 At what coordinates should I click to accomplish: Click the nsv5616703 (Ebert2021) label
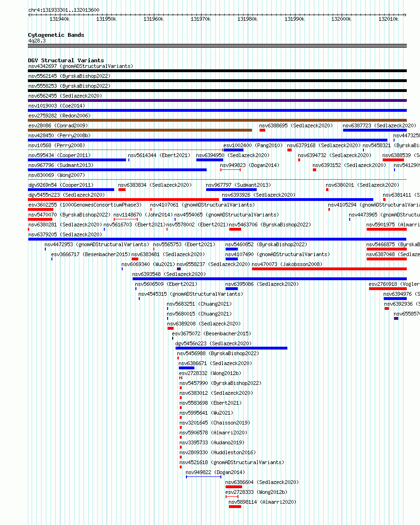pyautogui.click(x=134, y=225)
